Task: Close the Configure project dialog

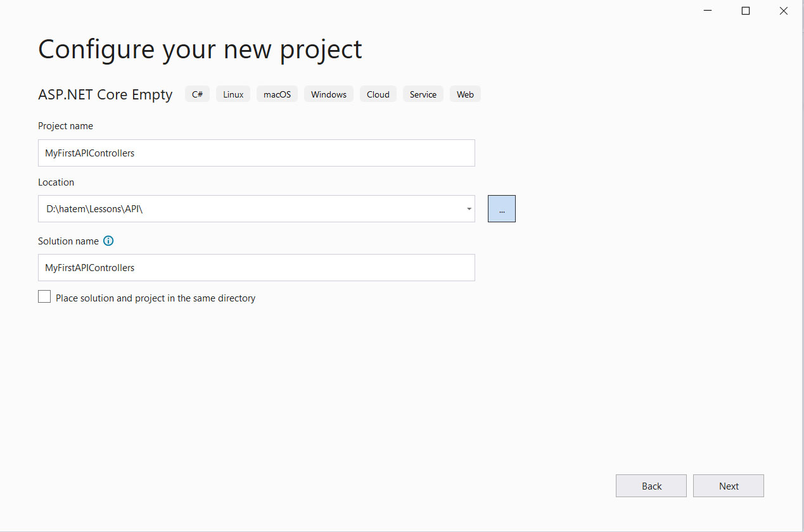Action: pyautogui.click(x=784, y=11)
